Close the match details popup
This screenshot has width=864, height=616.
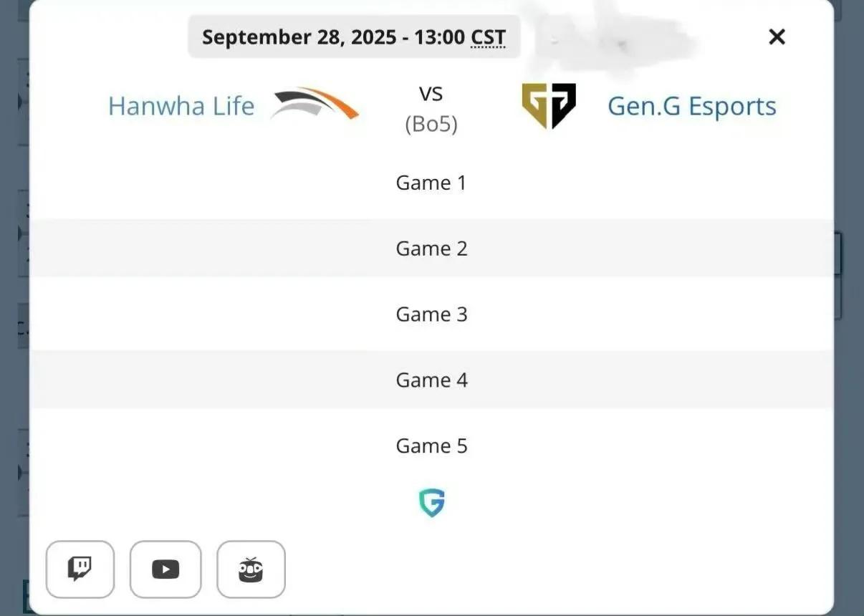pyautogui.click(x=777, y=37)
